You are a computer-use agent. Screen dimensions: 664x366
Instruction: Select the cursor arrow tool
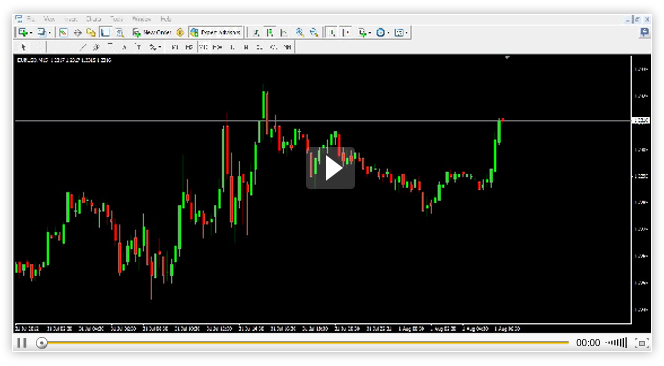24,47
